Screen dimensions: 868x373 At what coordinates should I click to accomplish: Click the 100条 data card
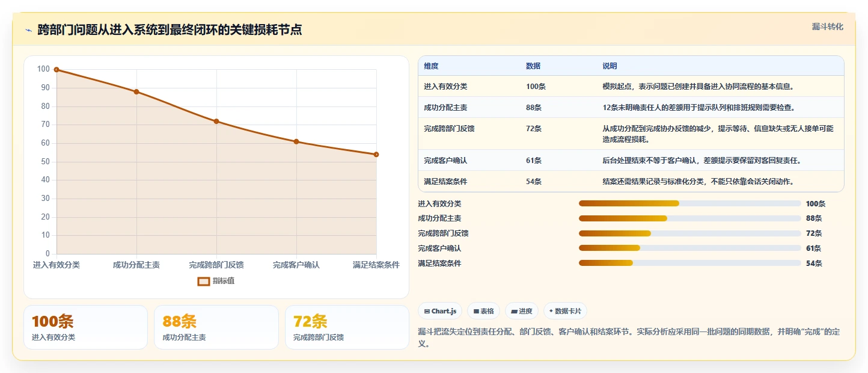point(85,327)
